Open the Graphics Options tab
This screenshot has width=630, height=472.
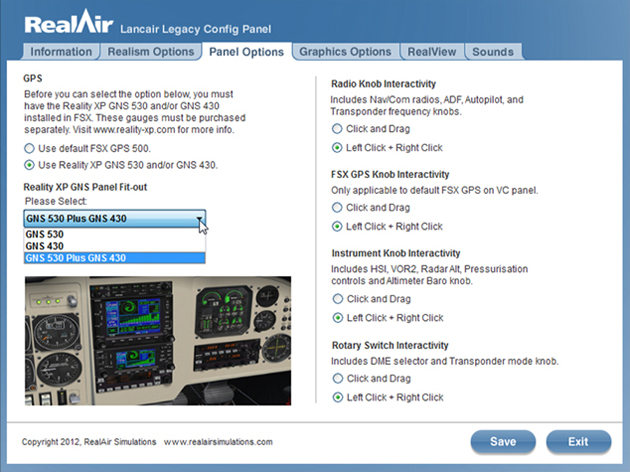[345, 52]
